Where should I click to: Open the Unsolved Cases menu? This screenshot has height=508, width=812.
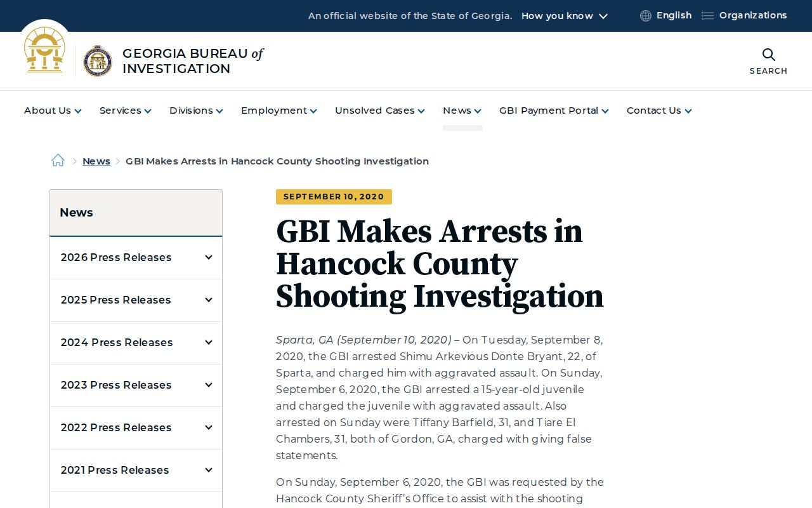tap(379, 110)
